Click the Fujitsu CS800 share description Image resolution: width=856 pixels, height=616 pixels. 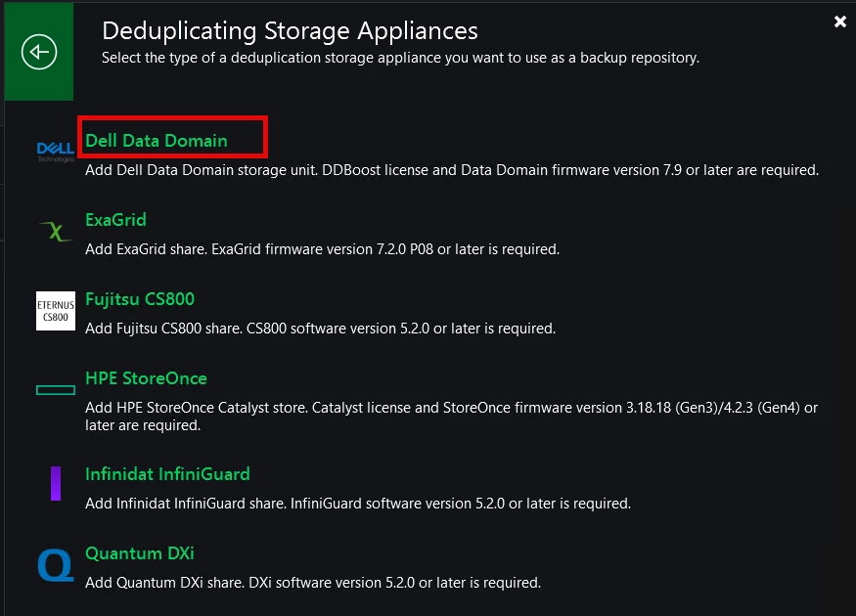point(320,329)
